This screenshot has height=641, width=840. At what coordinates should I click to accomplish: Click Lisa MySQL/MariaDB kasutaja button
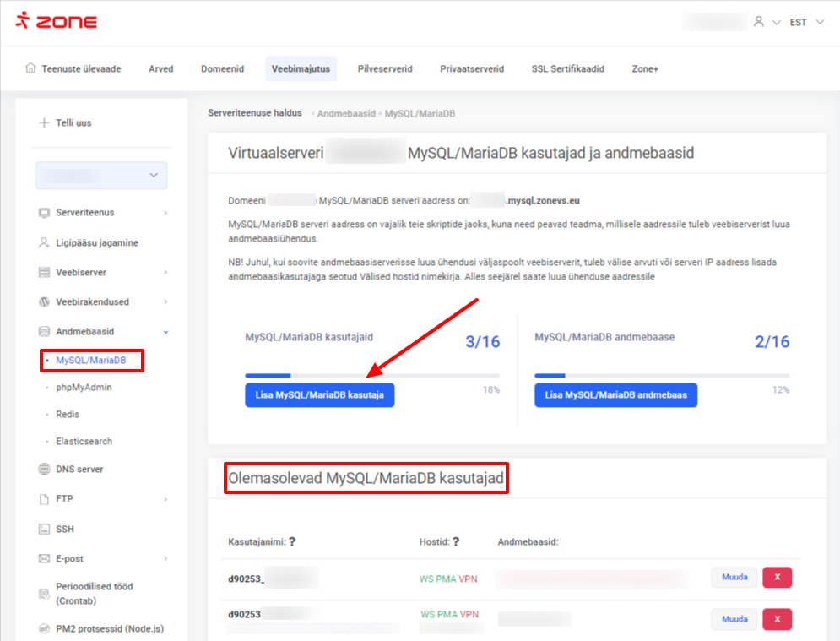click(x=319, y=395)
